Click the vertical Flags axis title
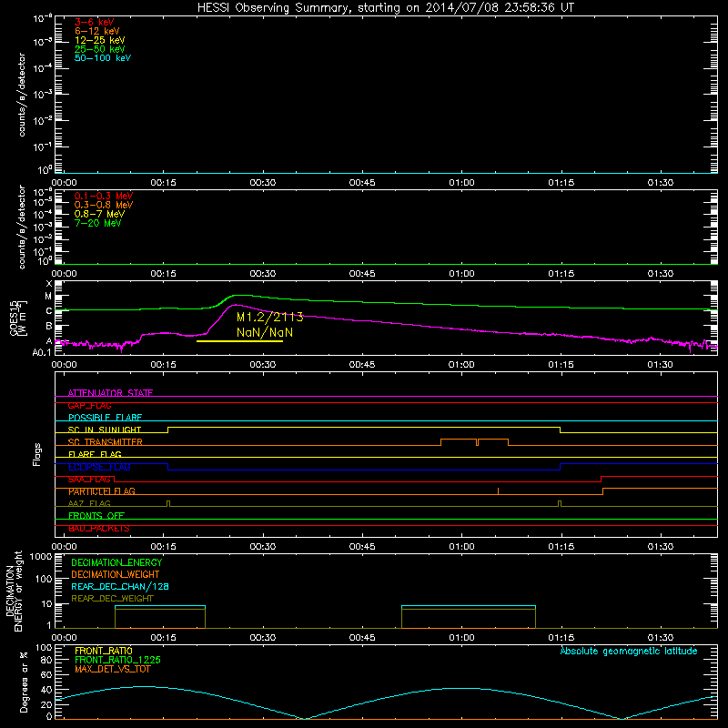The image size is (728, 728). tap(37, 454)
